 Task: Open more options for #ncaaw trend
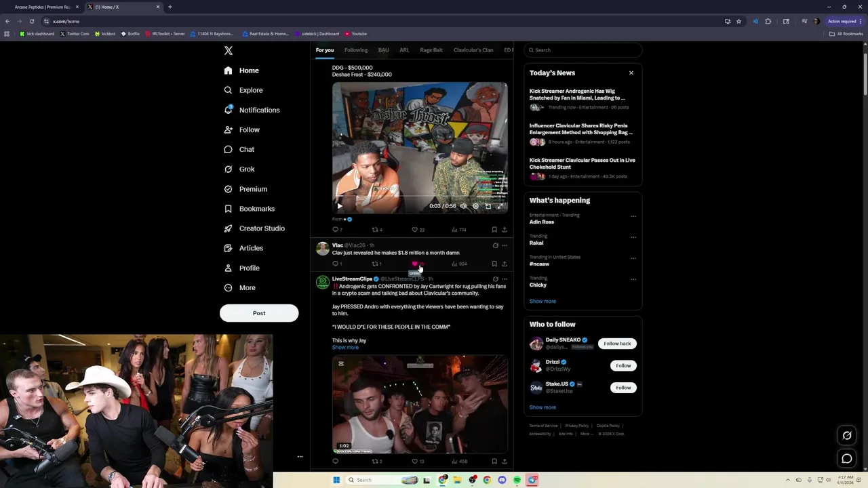(633, 258)
